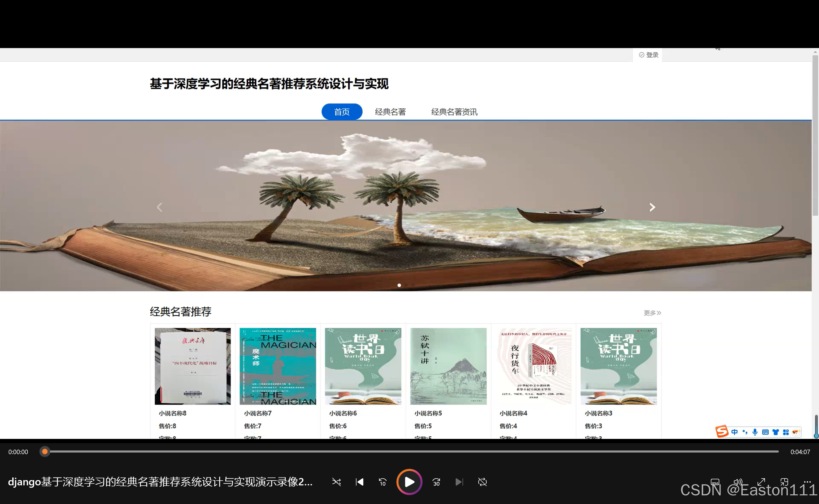This screenshot has width=819, height=504.
Task: Open book cover of 小说名称8
Action: [193, 366]
